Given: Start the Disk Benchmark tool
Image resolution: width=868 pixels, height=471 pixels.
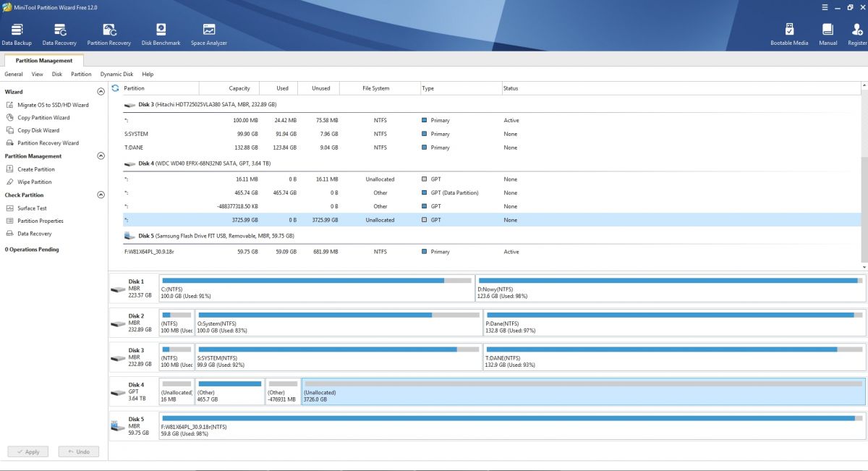Looking at the screenshot, I should [x=161, y=34].
